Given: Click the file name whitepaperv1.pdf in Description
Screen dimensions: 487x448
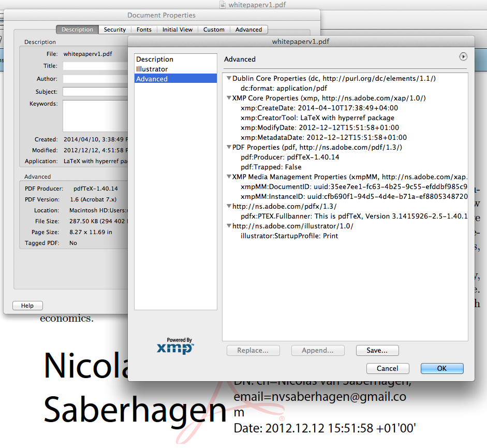Looking at the screenshot, I should [88, 54].
